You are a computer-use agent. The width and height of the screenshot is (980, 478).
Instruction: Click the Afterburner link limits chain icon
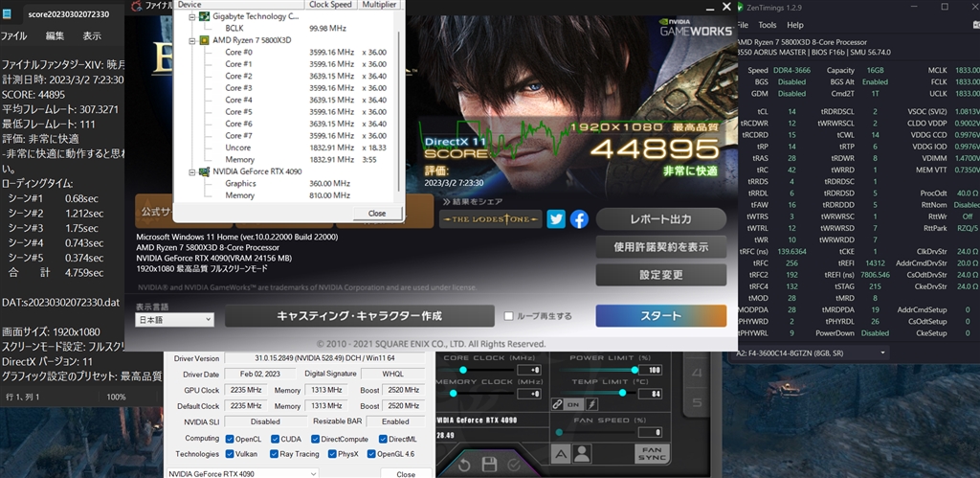point(557,405)
